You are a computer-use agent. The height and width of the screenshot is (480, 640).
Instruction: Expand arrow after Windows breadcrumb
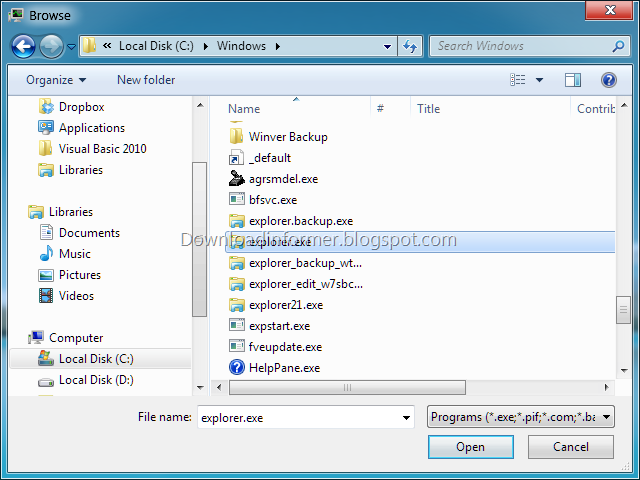[x=278, y=46]
